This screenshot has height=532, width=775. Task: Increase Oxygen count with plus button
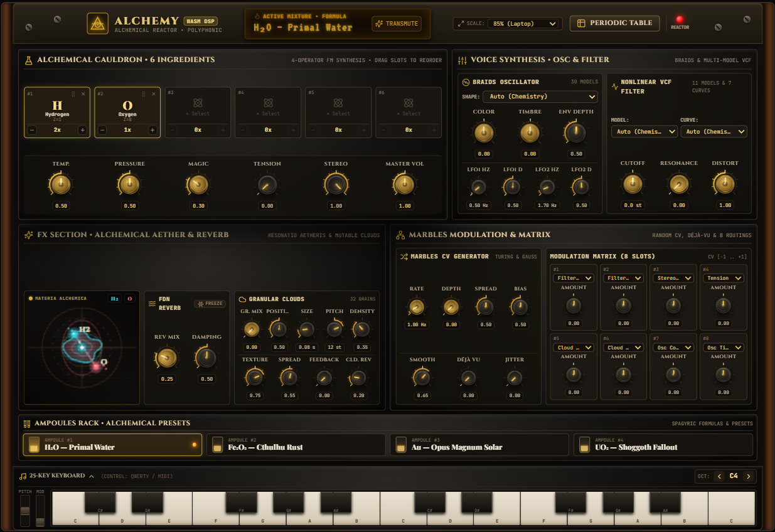coord(152,130)
